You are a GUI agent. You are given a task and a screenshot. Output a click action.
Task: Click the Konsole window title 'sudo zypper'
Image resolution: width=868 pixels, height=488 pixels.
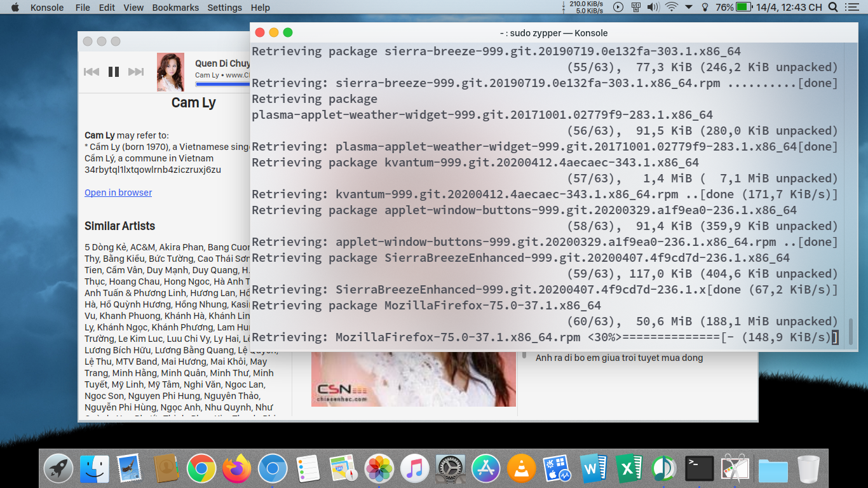(554, 33)
